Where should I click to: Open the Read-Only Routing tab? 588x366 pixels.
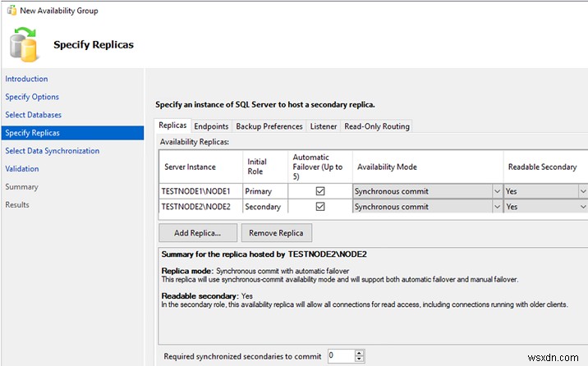[x=376, y=126]
